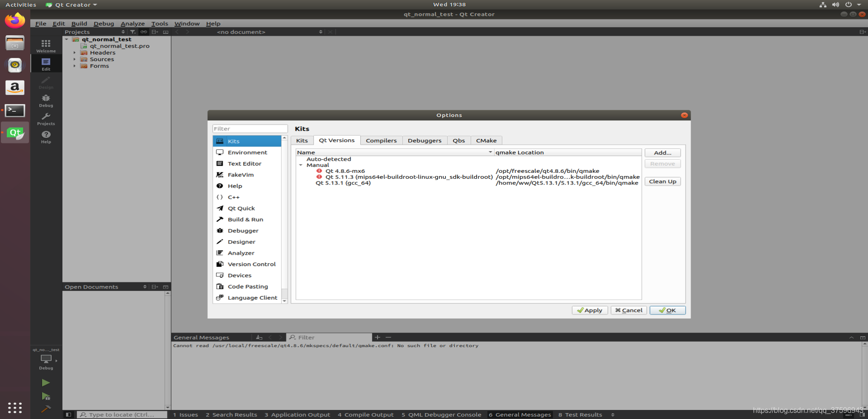The height and width of the screenshot is (419, 868).
Task: Expand the Headers folder
Action: coord(75,52)
